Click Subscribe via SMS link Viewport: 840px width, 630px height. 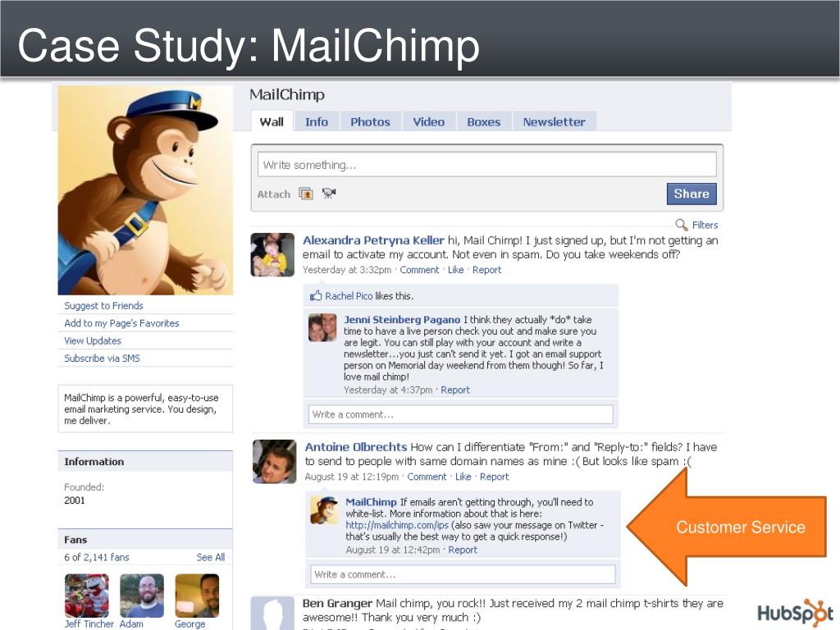102,358
